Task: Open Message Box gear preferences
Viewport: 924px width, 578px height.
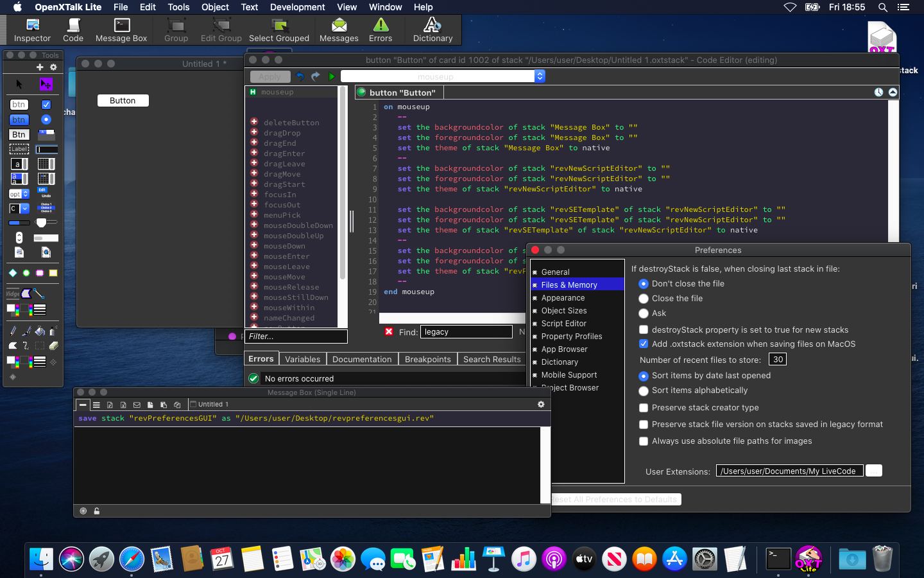Action: (x=541, y=405)
